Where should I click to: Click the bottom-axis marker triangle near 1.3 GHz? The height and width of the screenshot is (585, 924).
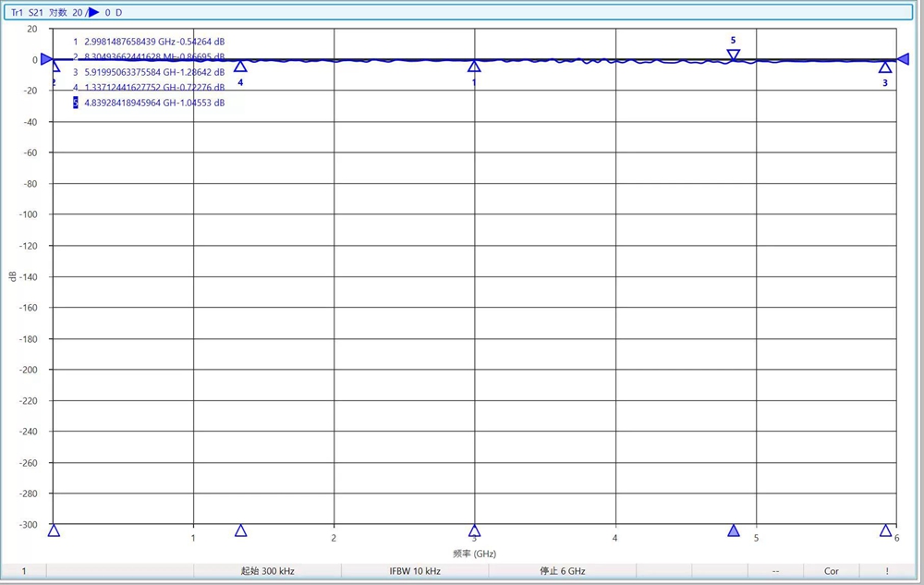point(241,530)
